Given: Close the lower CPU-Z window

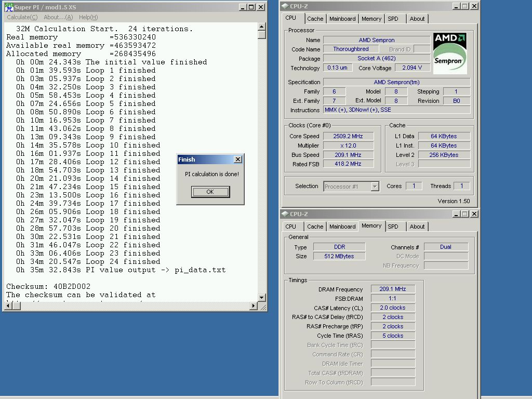Looking at the screenshot, I should coord(474,214).
